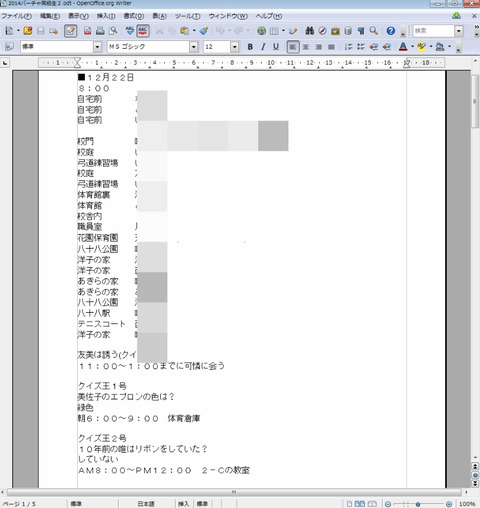Click the zoom in plus button
The image size is (480, 508).
449,504
